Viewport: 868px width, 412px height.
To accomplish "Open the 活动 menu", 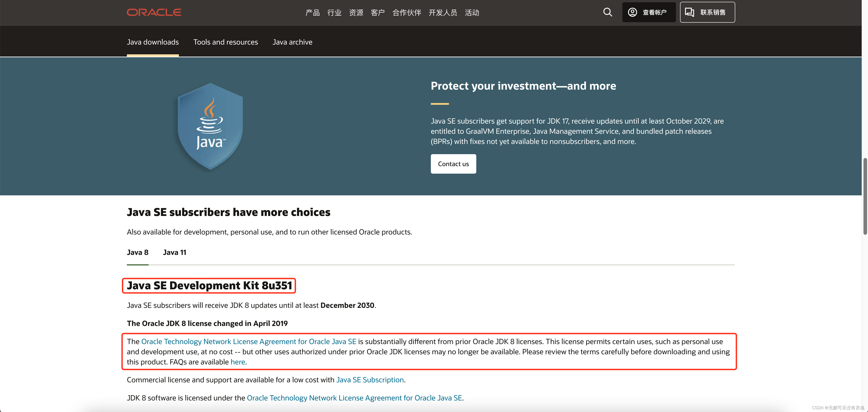I will click(472, 12).
